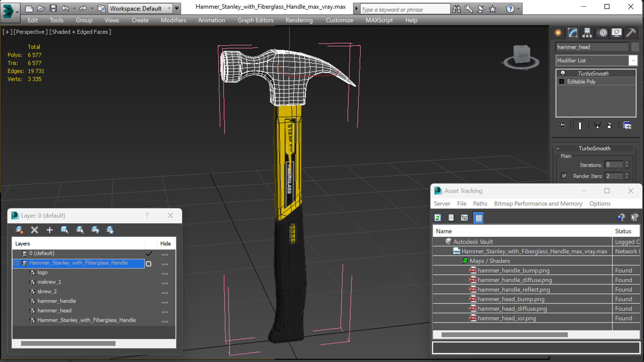This screenshot has width=644, height=362.
Task: Click Configure Modifier Sets icon
Action: tap(627, 126)
